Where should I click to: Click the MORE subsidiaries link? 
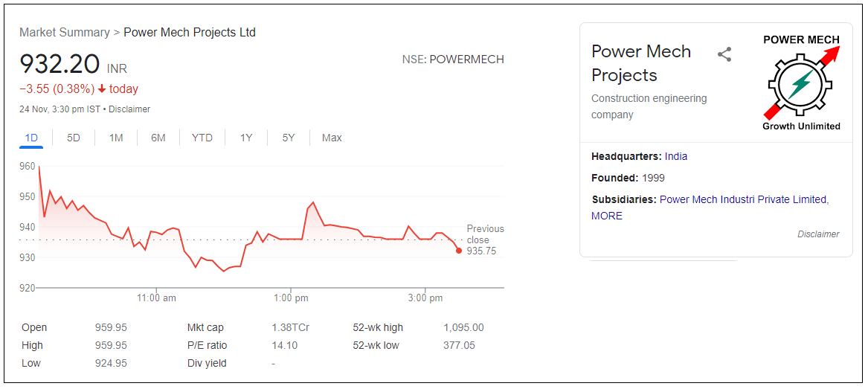click(x=607, y=216)
